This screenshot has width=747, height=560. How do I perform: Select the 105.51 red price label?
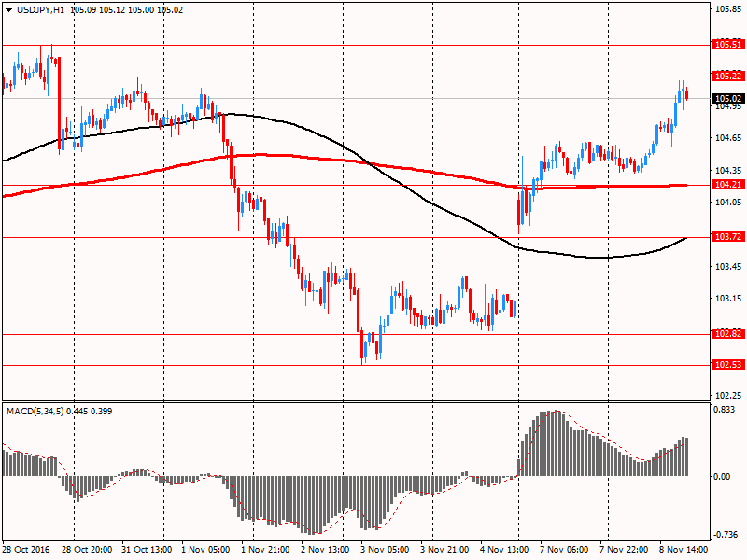click(x=727, y=44)
